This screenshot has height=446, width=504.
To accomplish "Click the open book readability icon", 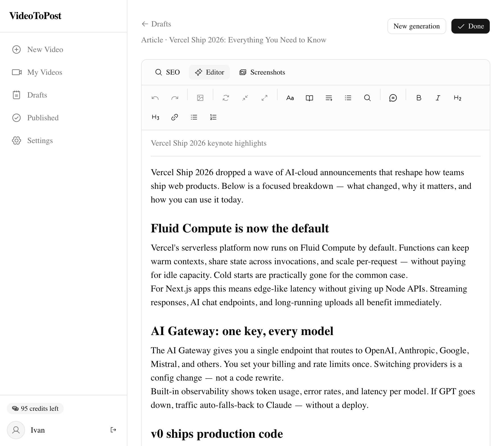I will 309,98.
